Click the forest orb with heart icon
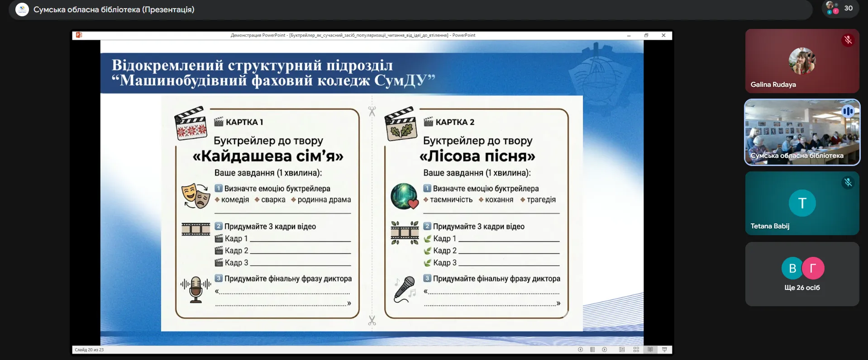The width and height of the screenshot is (868, 360). (x=404, y=196)
